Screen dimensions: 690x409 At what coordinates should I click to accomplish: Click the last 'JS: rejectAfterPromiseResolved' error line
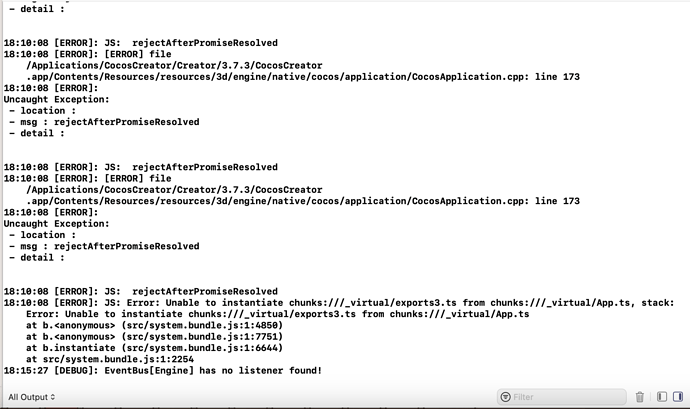point(141,291)
